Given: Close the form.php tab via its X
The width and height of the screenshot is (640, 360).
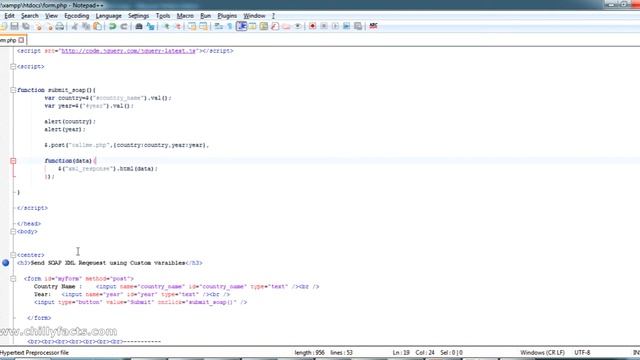Looking at the screenshot, I should [21, 40].
